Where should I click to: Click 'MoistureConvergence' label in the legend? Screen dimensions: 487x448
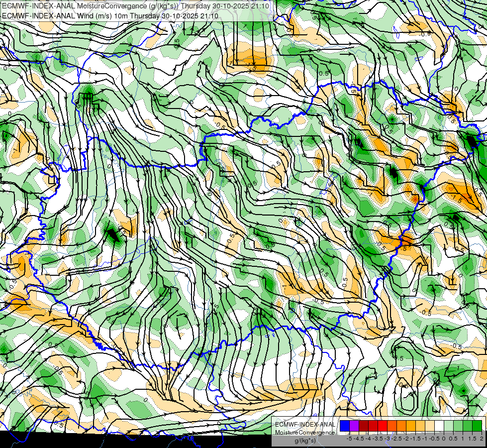pyautogui.click(x=305, y=433)
